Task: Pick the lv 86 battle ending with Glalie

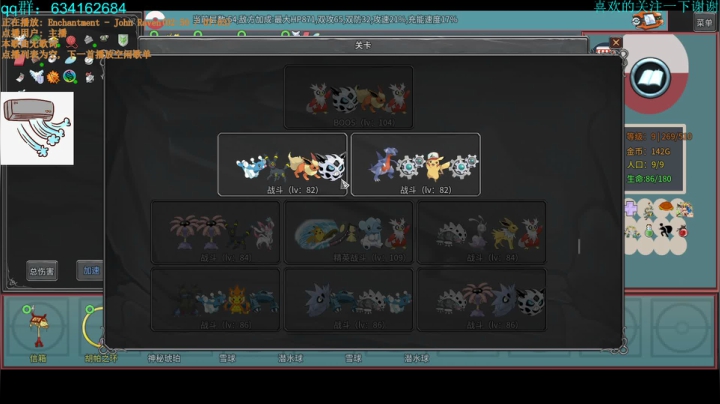Action: point(481,300)
